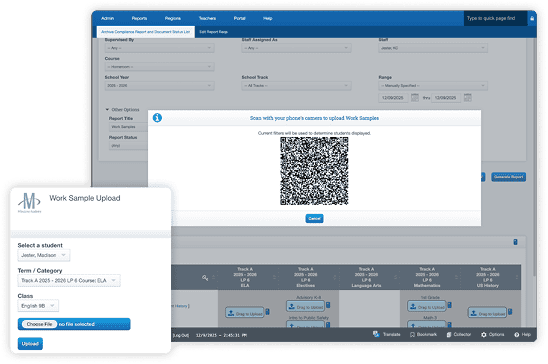Open the Course dropdown
The height and width of the screenshot is (364, 548).
[x=159, y=67]
